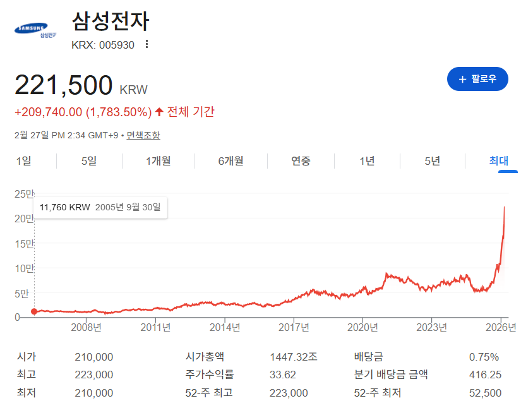Click the red data point marker on chart
This screenshot has width=521, height=420.
coord(34,311)
